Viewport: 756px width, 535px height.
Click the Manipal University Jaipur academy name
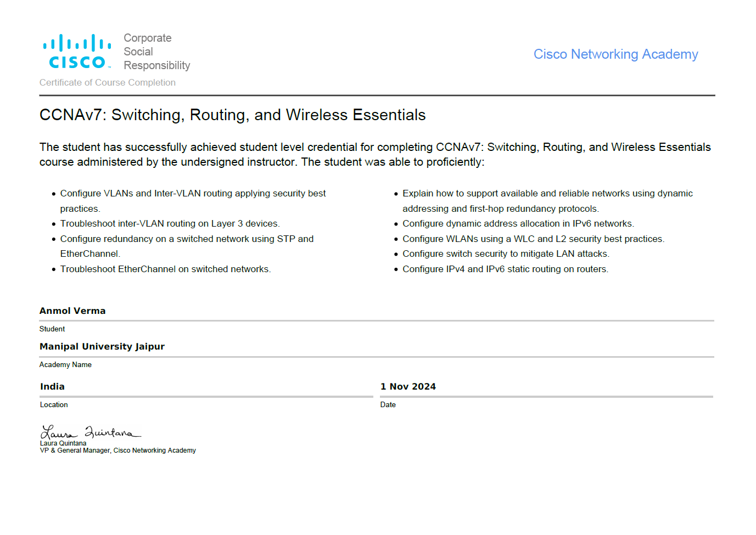(102, 346)
